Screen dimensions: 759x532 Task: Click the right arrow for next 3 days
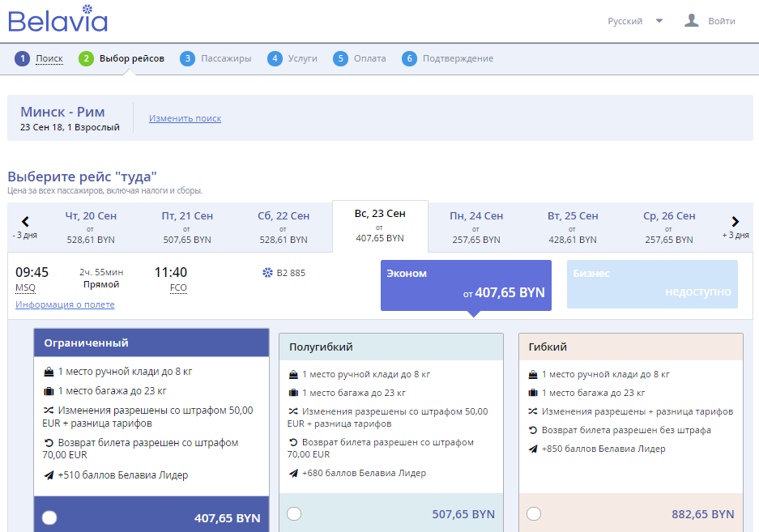click(x=735, y=222)
